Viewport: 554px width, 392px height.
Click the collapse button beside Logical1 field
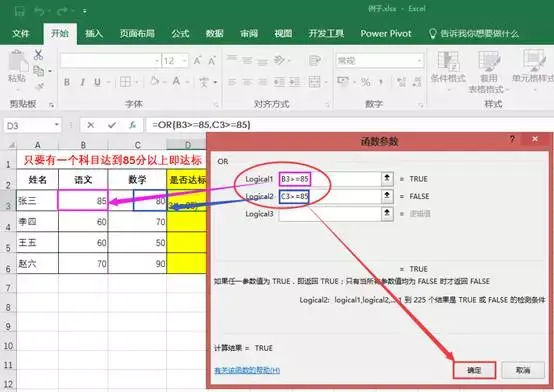(x=387, y=179)
